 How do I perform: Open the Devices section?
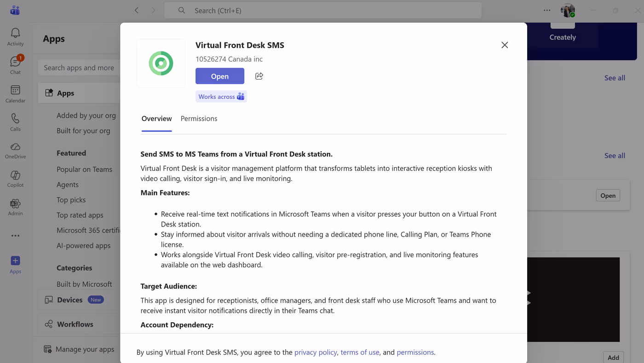79,300
